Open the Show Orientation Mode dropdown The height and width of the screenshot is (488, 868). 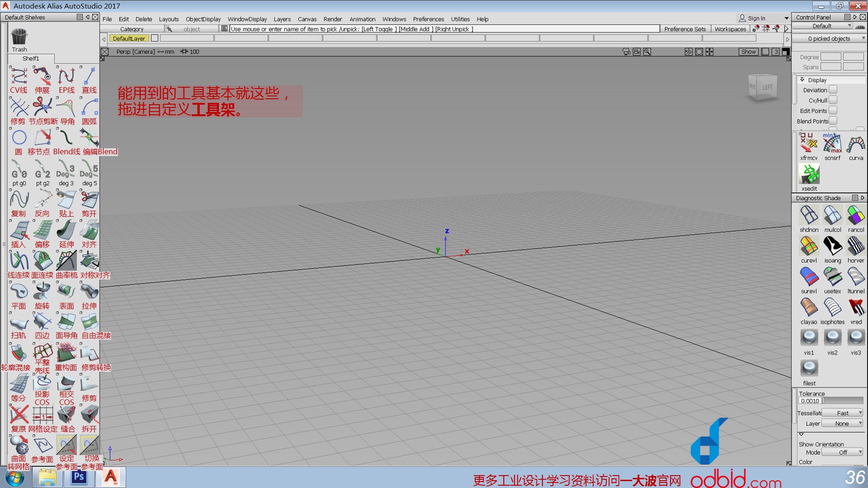[843, 452]
